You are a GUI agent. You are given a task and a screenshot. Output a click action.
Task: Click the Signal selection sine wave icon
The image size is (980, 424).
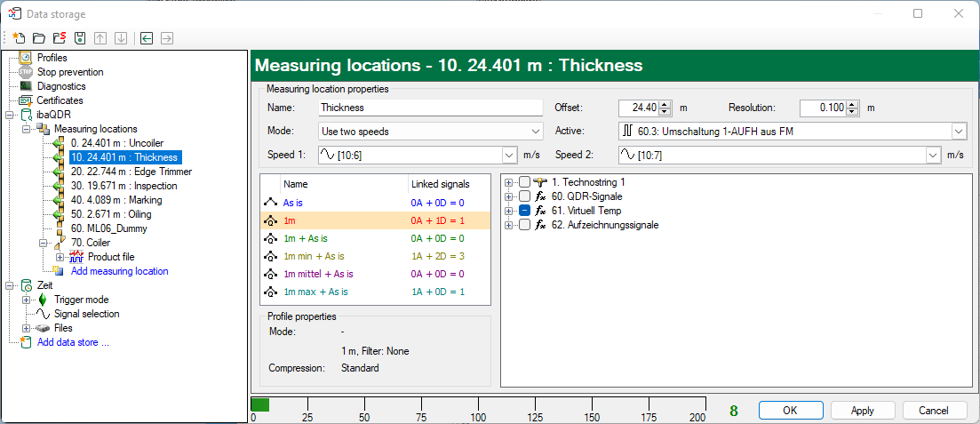point(43,314)
